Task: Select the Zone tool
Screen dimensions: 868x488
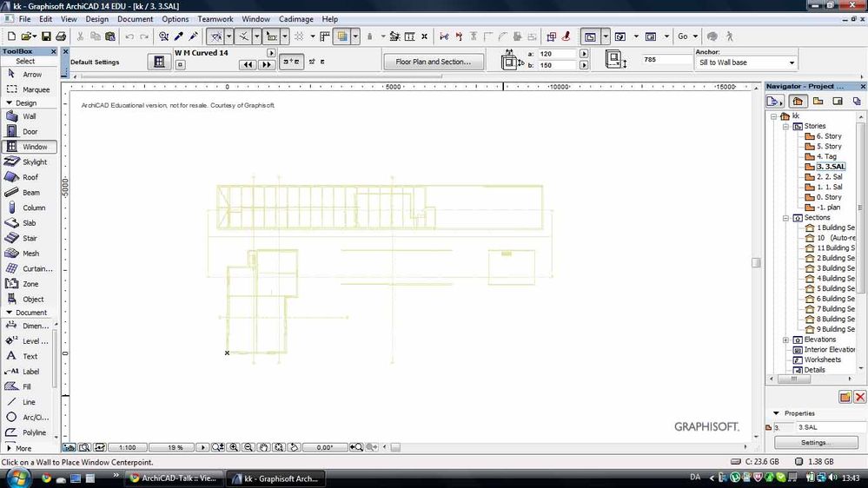Action: coord(29,284)
